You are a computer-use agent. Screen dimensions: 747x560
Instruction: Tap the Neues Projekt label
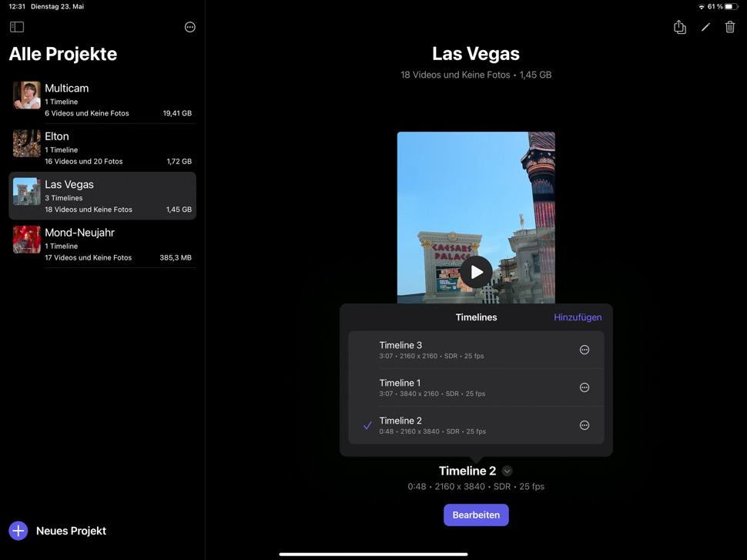click(71, 531)
